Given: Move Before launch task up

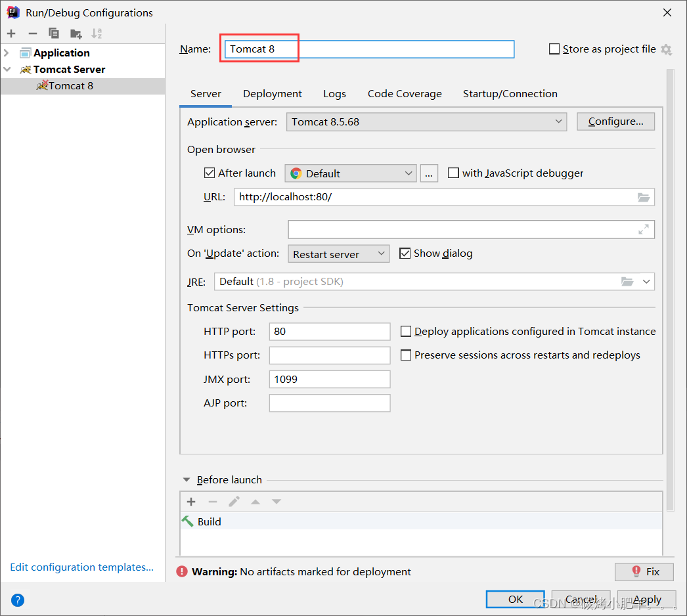Looking at the screenshot, I should click(255, 502).
